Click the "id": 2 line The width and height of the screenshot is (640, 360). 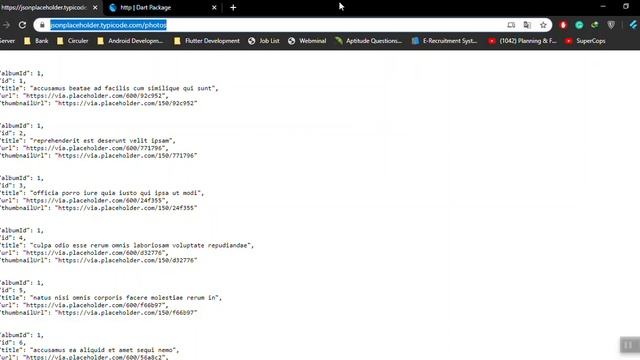pyautogui.click(x=13, y=133)
